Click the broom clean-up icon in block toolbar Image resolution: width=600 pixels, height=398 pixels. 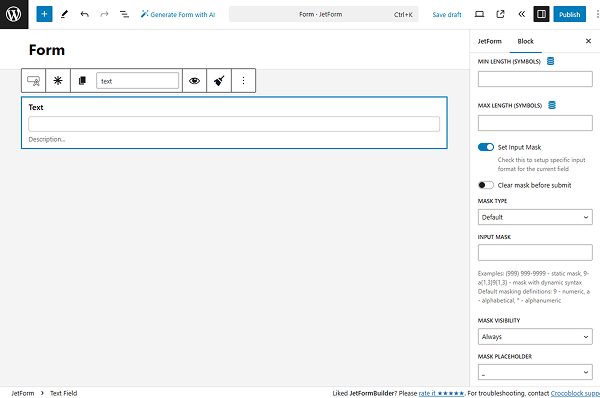coord(219,81)
